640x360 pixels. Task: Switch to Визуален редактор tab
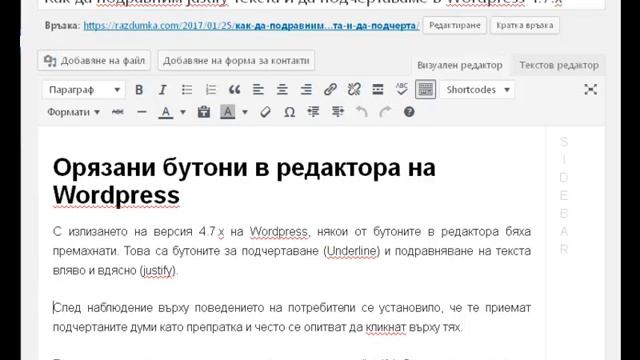(460, 65)
